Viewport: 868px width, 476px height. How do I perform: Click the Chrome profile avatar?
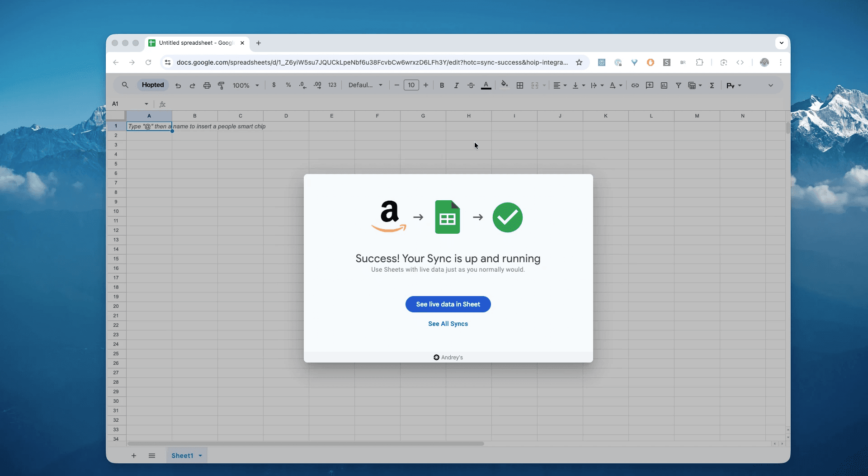click(x=764, y=62)
